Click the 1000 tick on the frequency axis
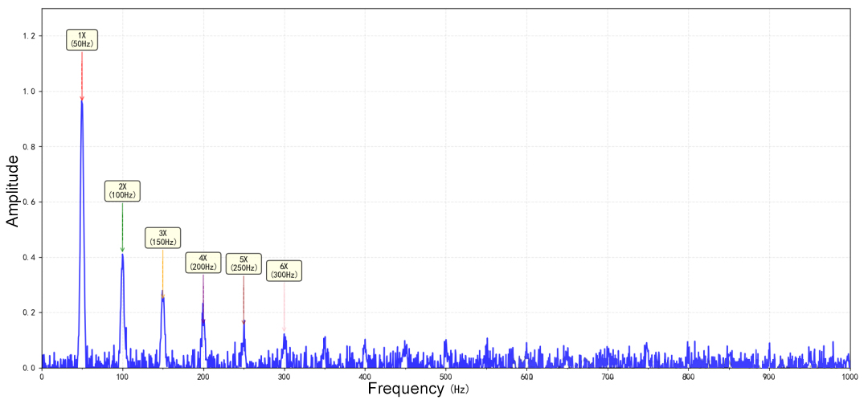Image resolution: width=868 pixels, height=404 pixels. pyautogui.click(x=849, y=376)
